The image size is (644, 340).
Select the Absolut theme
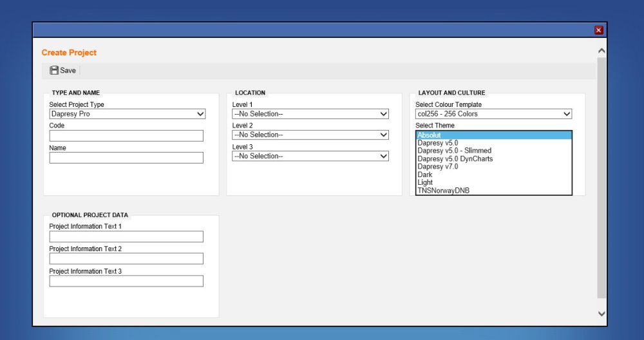(494, 135)
